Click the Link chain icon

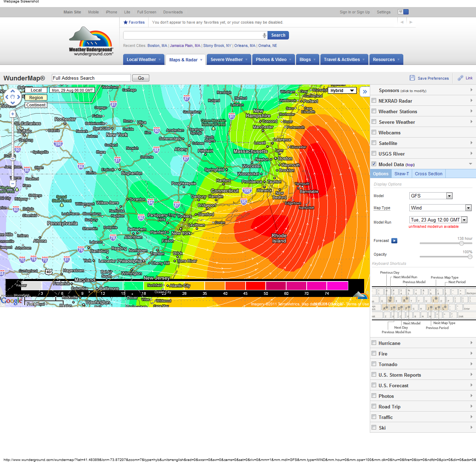point(460,78)
